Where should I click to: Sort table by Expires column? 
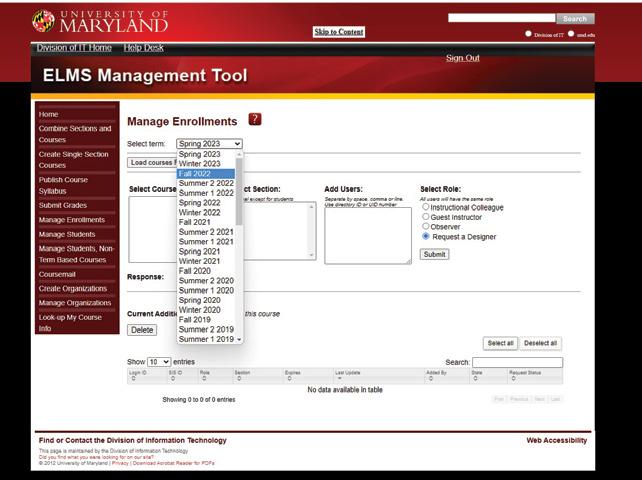coord(308,376)
